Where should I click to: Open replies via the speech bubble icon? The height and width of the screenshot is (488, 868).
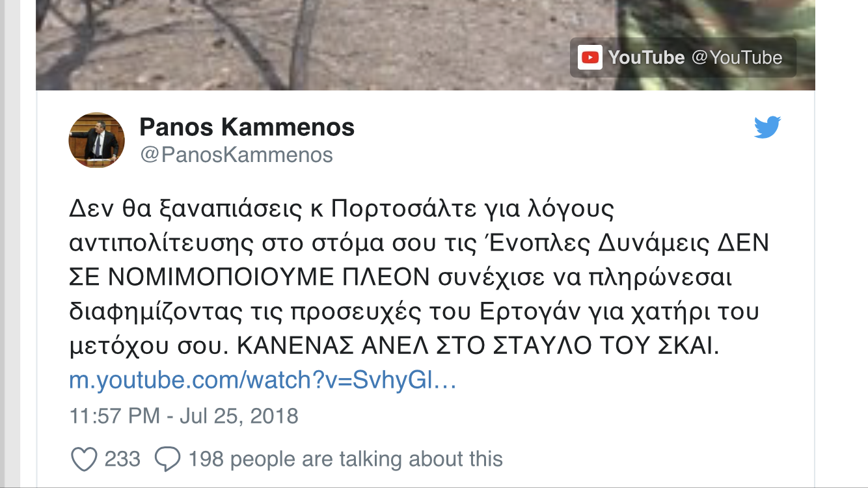pos(168,459)
